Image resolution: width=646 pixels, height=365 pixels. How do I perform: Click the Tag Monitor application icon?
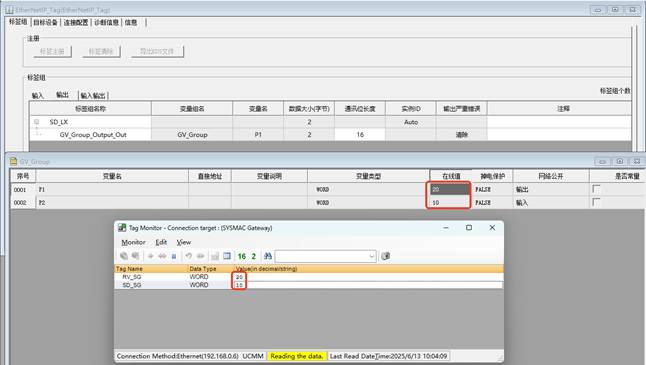pos(122,228)
